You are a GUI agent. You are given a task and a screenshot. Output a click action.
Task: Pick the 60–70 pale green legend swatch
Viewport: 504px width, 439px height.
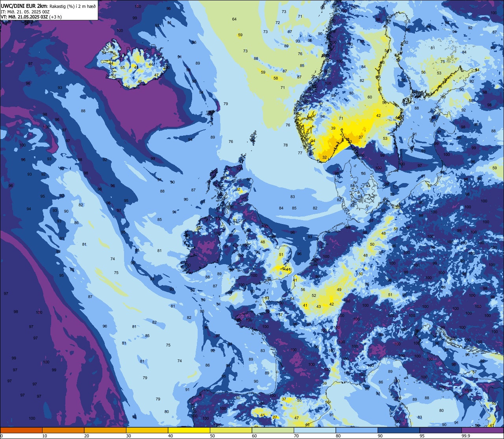[x=273, y=430]
